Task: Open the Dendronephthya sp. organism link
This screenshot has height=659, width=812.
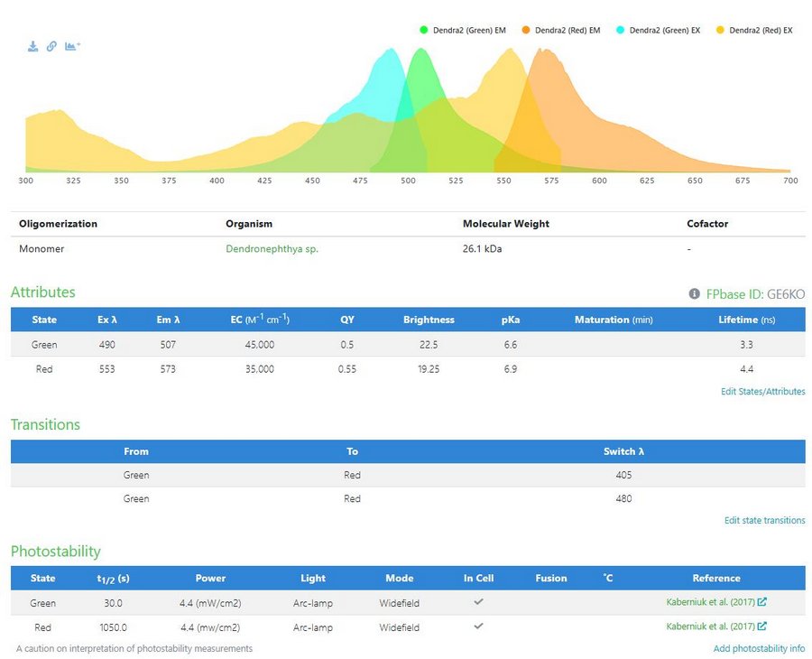Action: (272, 249)
